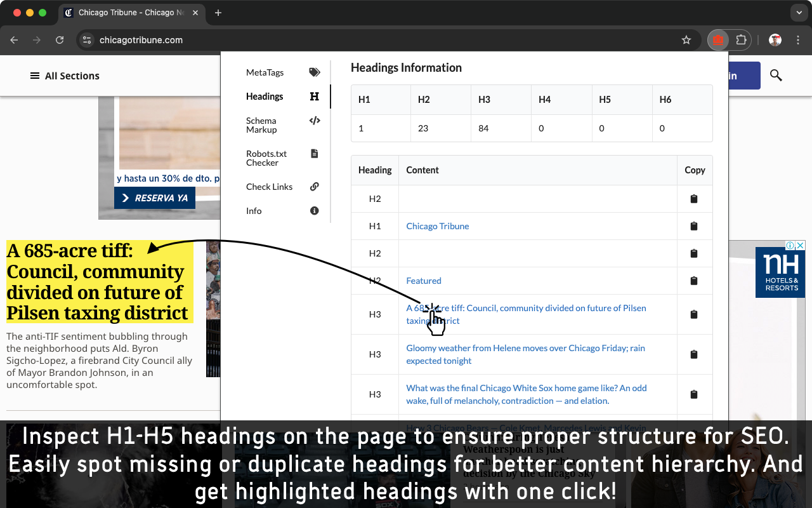Search the Chicago Tribune site

point(776,76)
